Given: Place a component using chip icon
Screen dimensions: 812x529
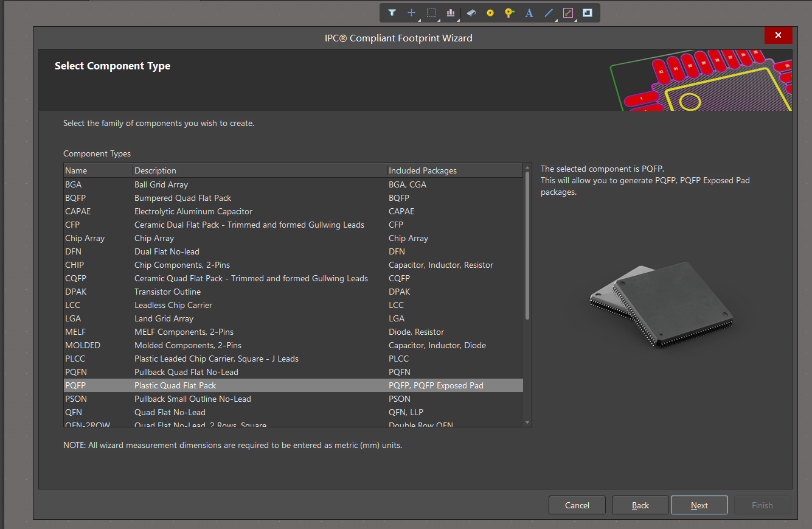Looking at the screenshot, I should click(x=471, y=13).
